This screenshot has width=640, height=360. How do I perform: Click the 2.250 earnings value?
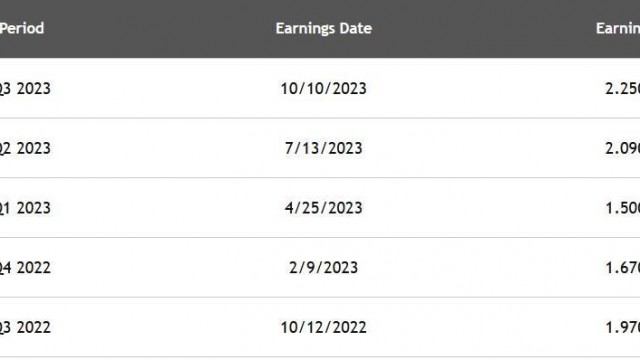622,89
